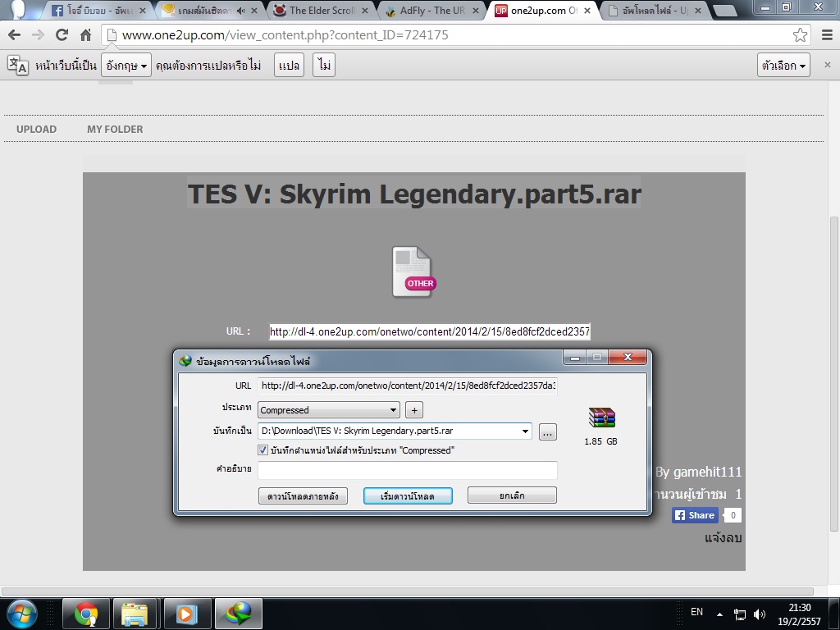840x630 pixels.
Task: Click the translate icon in translation bar
Action: (18, 66)
